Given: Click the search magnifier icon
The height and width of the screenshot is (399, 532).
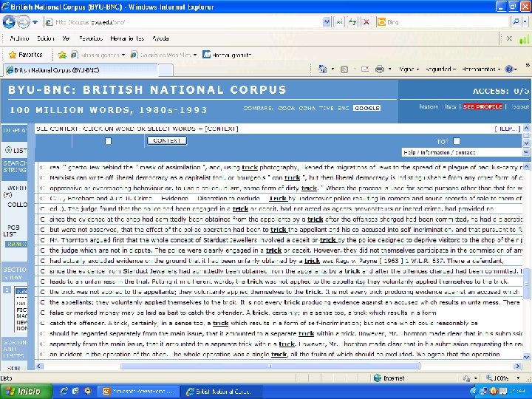Looking at the screenshot, I should (x=516, y=22).
